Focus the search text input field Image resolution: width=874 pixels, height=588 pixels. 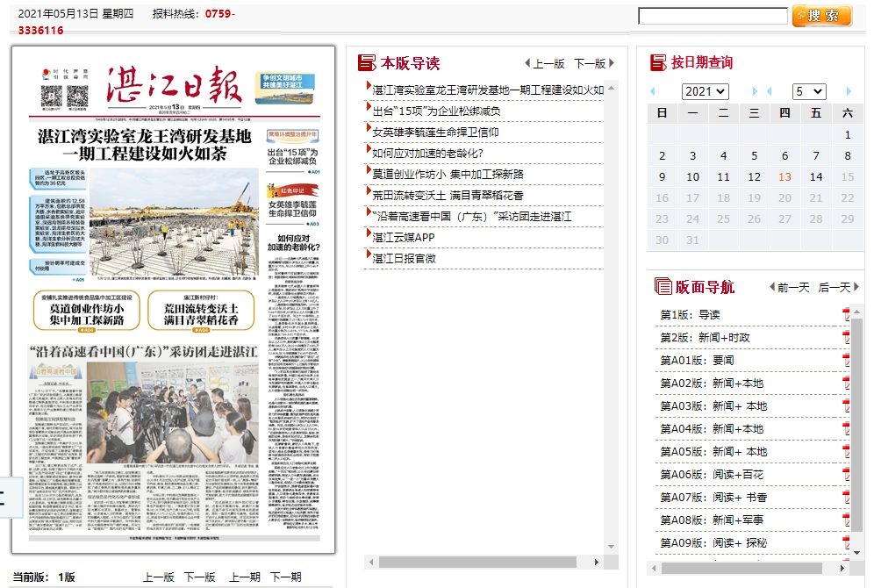pos(713,16)
